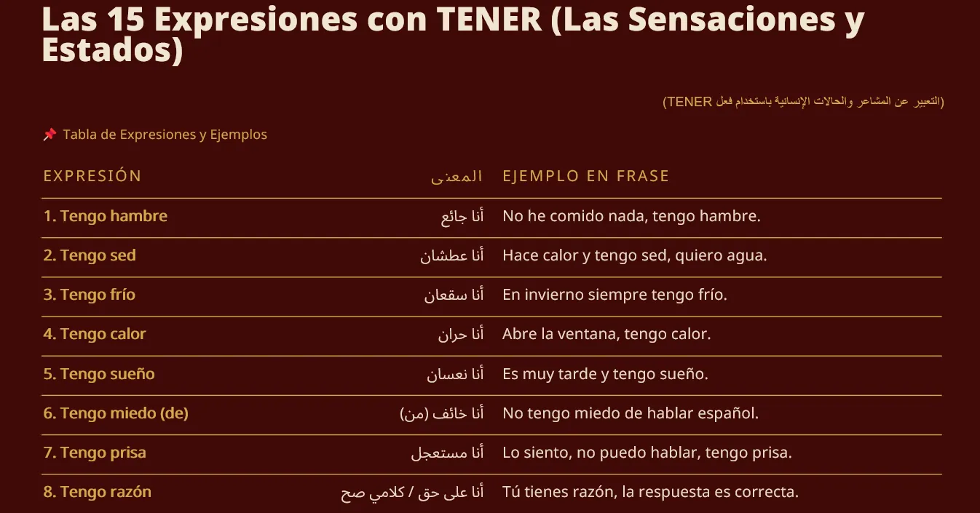Image resolution: width=980 pixels, height=513 pixels.
Task: Click the EXPRESIÓN column header
Action: [92, 176]
